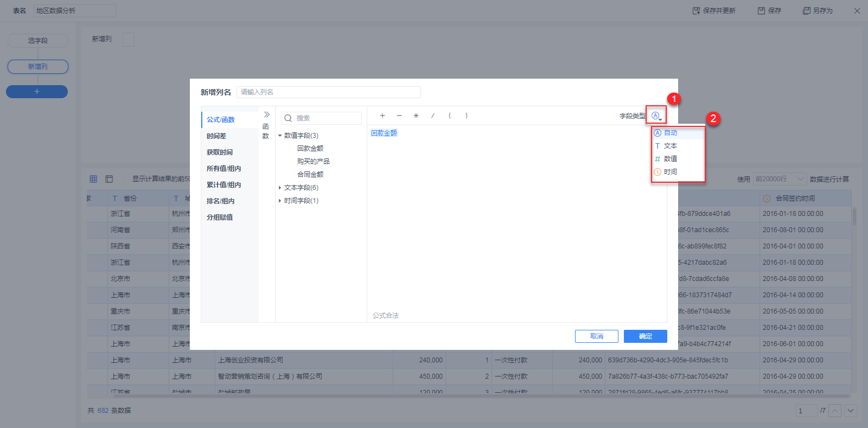Click the 另存为 button in the top bar
Viewport: 868px width, 428px height.
(x=818, y=11)
